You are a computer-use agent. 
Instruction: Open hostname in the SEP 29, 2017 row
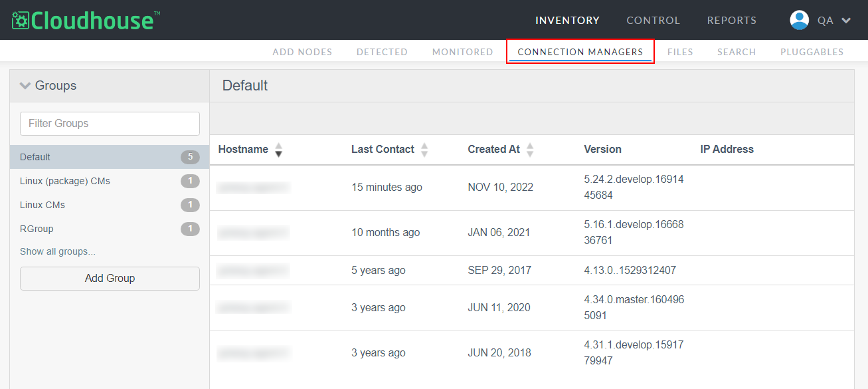[x=254, y=271]
